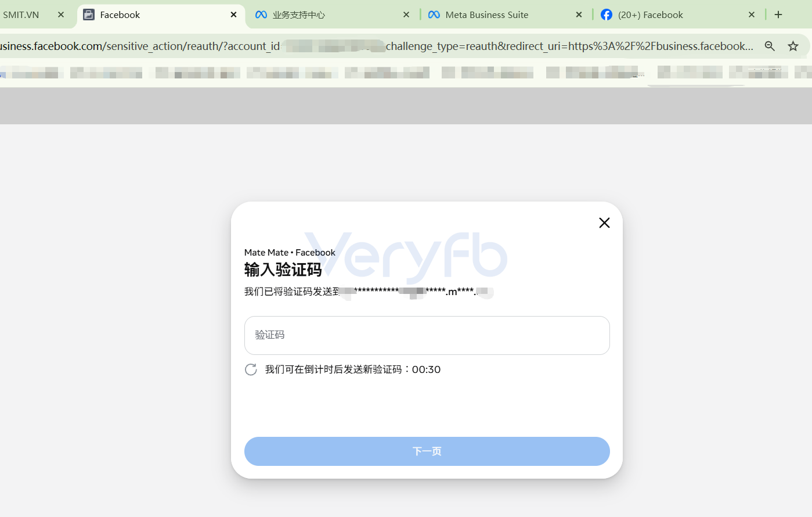
Task: Bookmark this page with the star icon
Action: pyautogui.click(x=793, y=46)
